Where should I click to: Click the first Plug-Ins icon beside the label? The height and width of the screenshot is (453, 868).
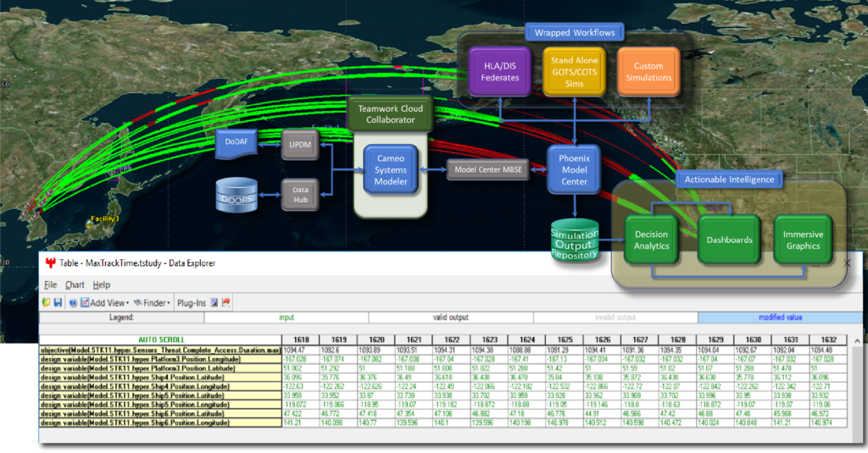coord(214,302)
